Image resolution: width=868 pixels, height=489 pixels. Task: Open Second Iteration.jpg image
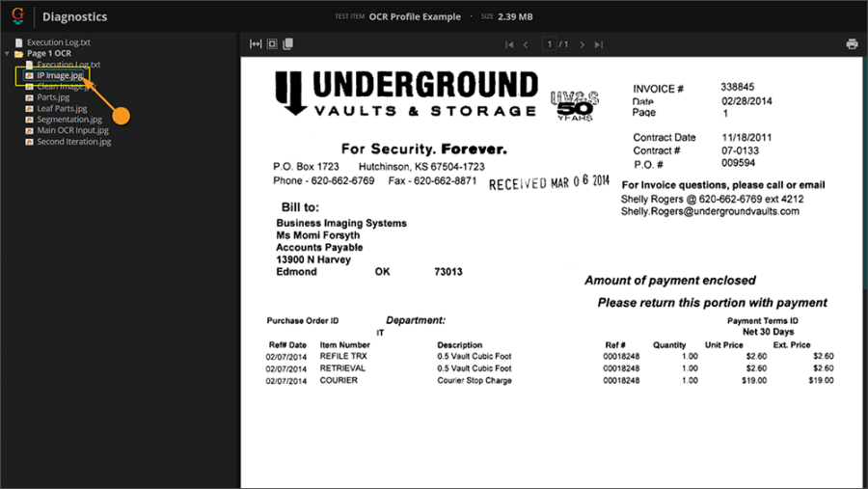(73, 142)
